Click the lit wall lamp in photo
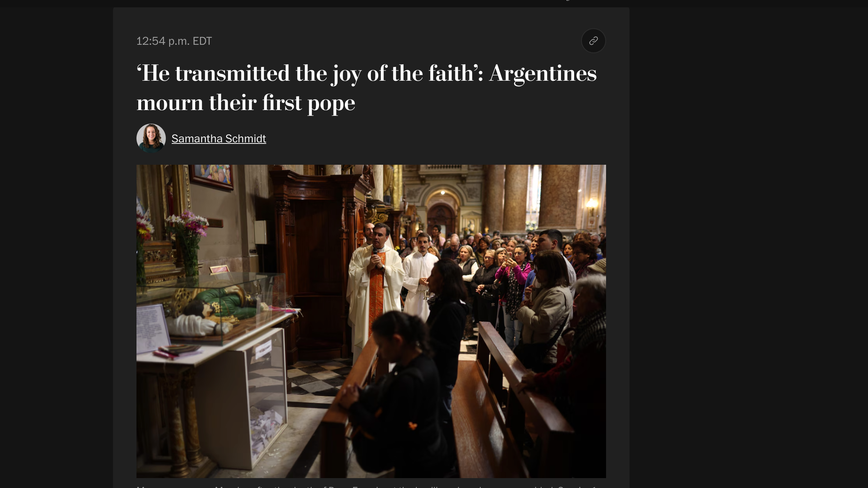The width and height of the screenshot is (868, 488). coord(591,205)
